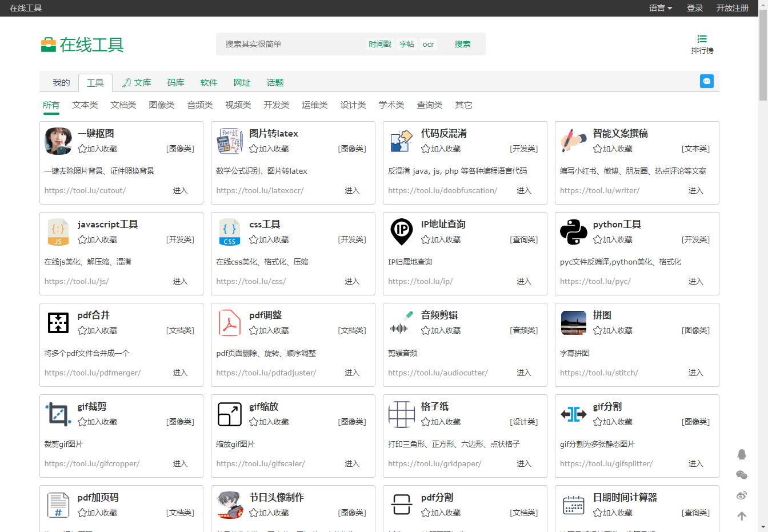
Task: Click the WeChat share icon
Action: point(742,475)
